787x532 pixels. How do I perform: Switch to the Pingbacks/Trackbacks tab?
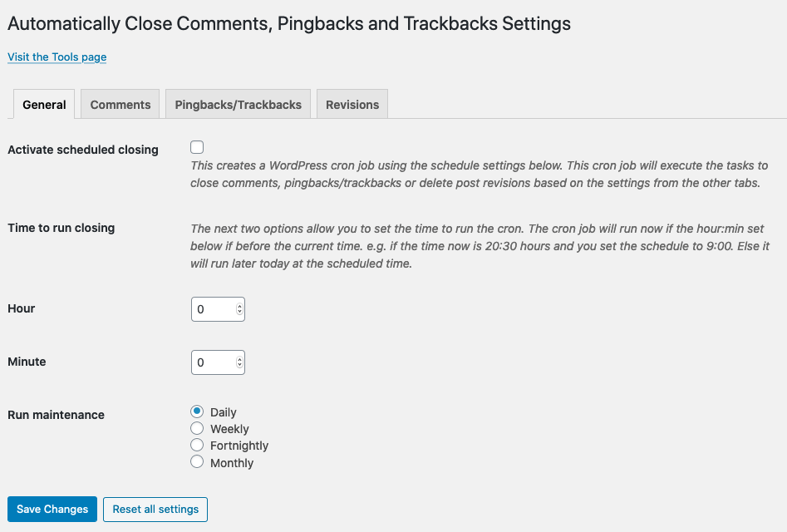(239, 105)
